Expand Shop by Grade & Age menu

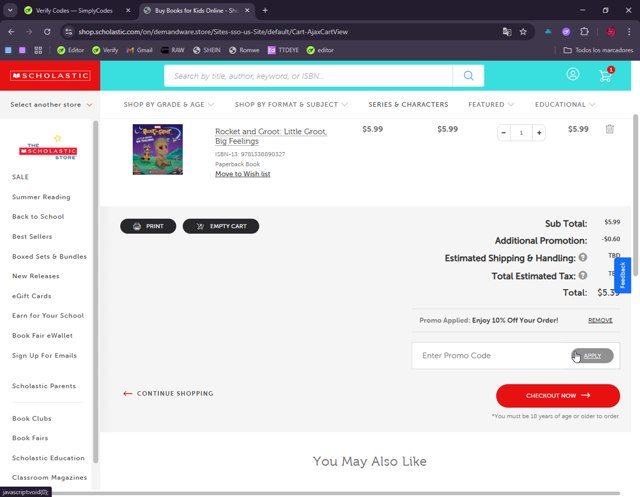(169, 104)
